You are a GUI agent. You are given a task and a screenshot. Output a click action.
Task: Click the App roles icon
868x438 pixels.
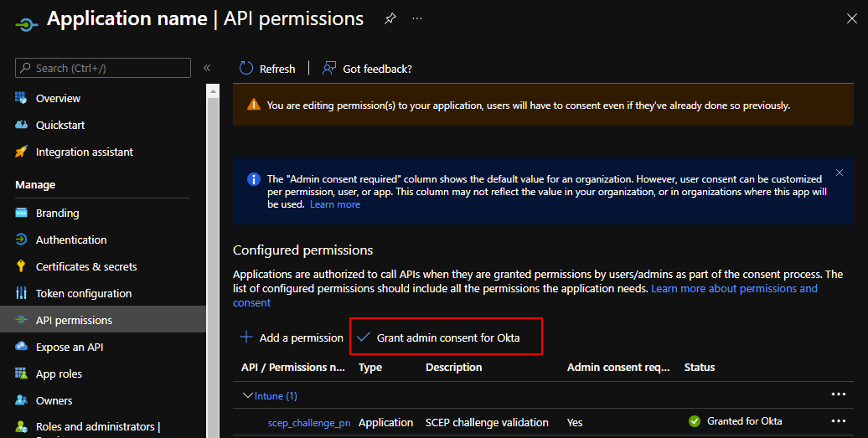click(21, 374)
